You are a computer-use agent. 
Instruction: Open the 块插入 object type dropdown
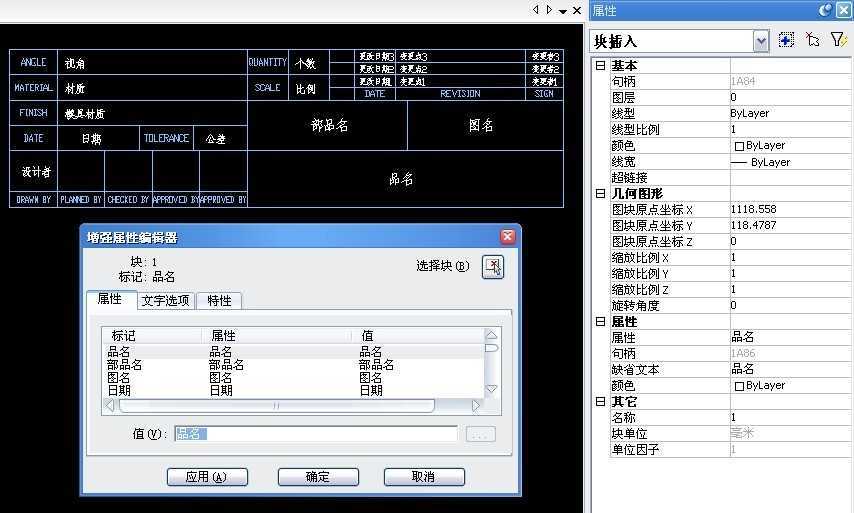761,41
